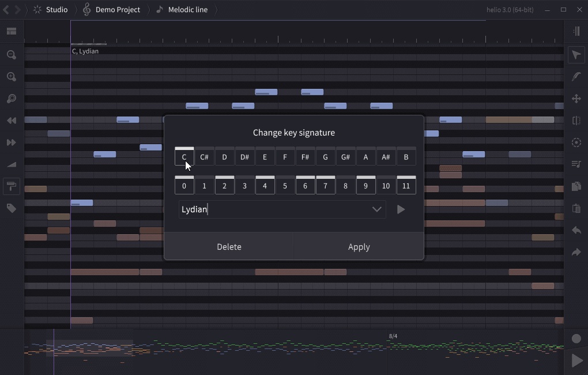Go forward with the breadcrumb right arrow
The width and height of the screenshot is (588, 375).
[18, 10]
